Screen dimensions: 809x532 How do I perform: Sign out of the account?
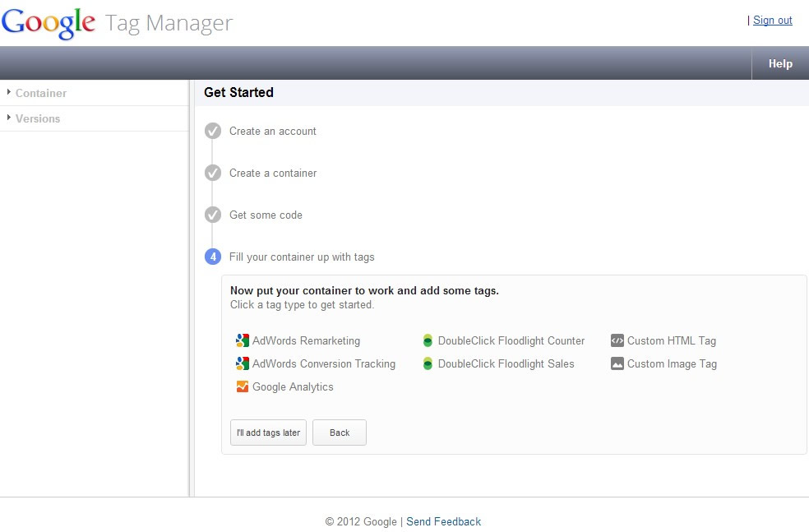point(772,20)
